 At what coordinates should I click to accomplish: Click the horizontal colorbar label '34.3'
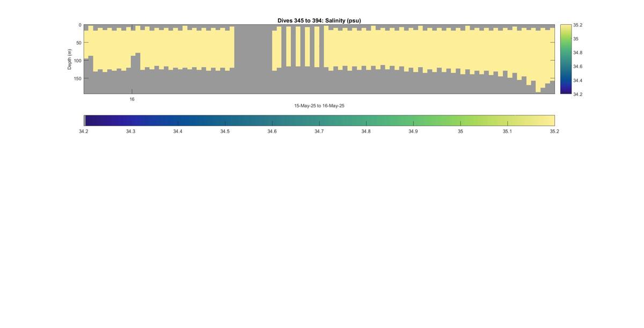tap(130, 132)
